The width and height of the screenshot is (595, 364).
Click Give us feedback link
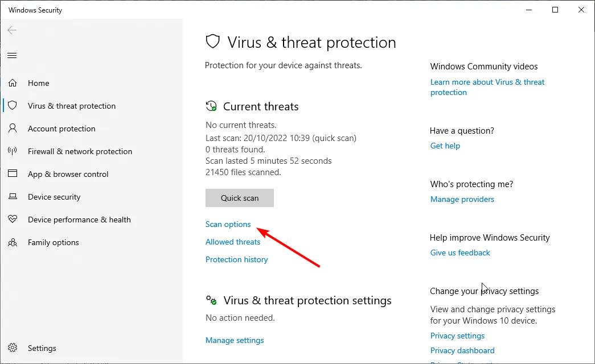tap(460, 253)
